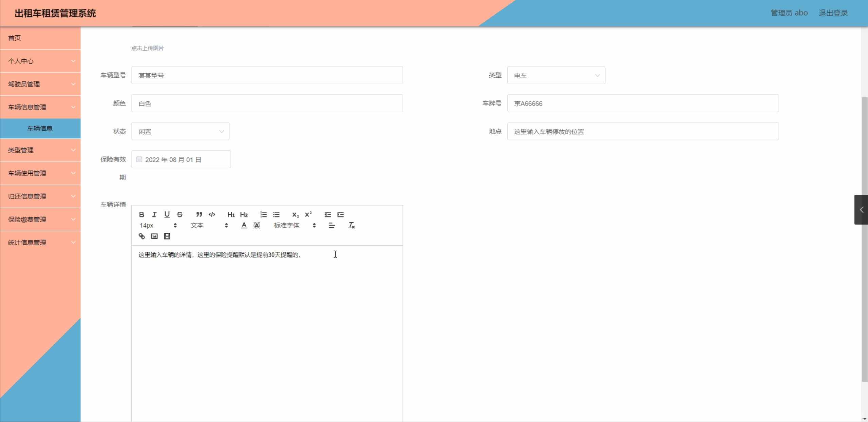This screenshot has height=422, width=868.
Task: Create an ordered numbered list
Action: pos(263,214)
